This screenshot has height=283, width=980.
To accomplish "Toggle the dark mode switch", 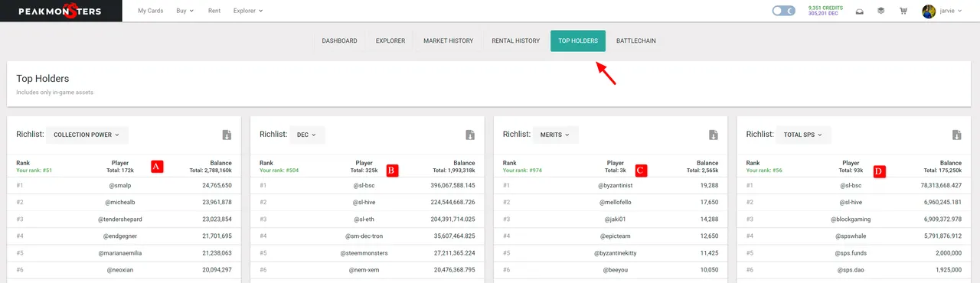I will click(x=784, y=11).
